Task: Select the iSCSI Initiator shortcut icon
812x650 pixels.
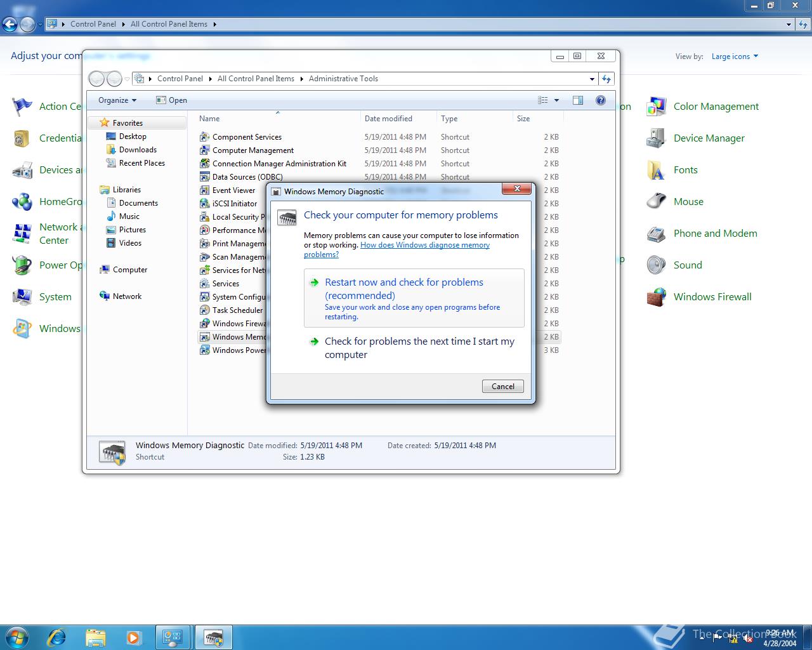Action: pyautogui.click(x=204, y=204)
